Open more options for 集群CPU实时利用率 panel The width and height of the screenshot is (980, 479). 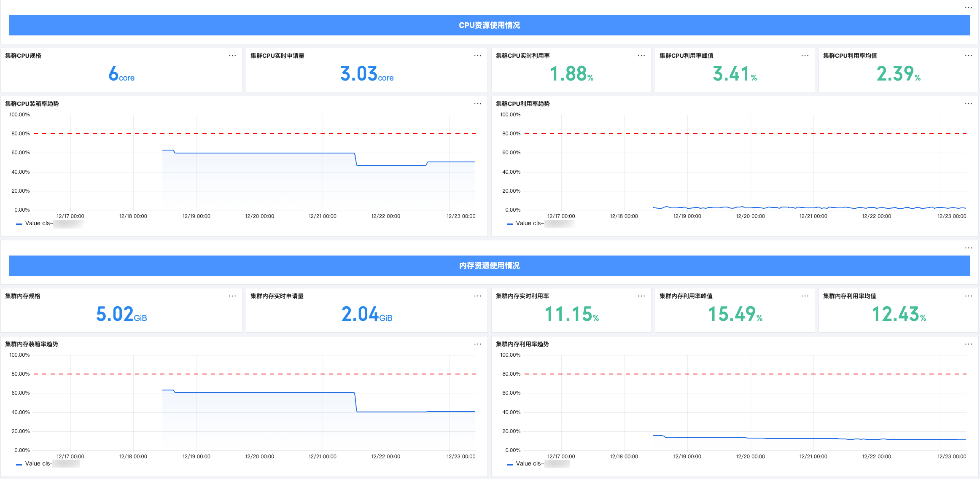[x=641, y=56]
